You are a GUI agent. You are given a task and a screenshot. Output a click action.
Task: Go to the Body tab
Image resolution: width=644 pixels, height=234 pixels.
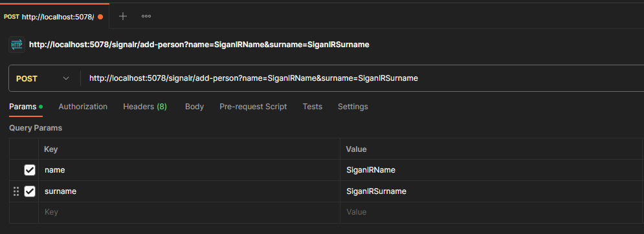point(194,107)
